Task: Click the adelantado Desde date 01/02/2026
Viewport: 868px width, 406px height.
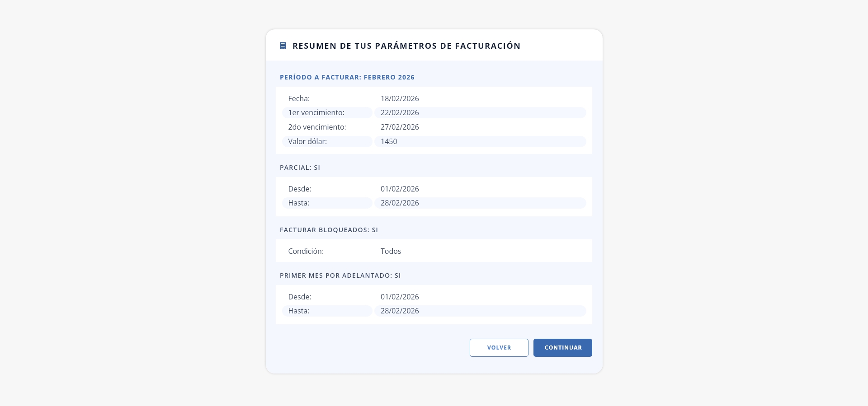Action: coord(400,297)
